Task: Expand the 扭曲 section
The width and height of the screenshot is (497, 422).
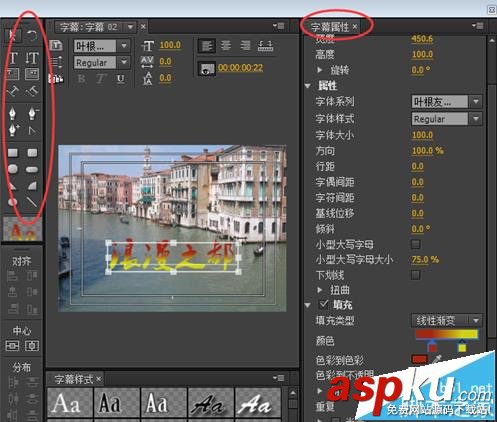Action: (320, 290)
